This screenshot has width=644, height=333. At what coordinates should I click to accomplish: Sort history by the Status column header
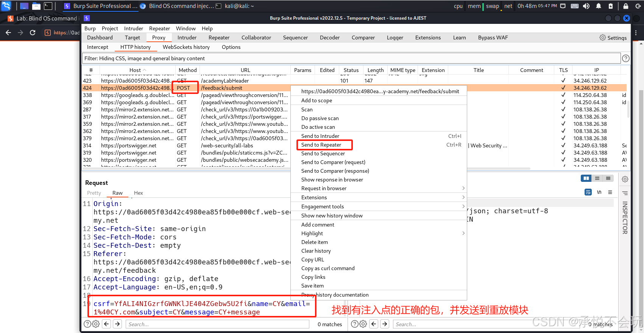(351, 70)
